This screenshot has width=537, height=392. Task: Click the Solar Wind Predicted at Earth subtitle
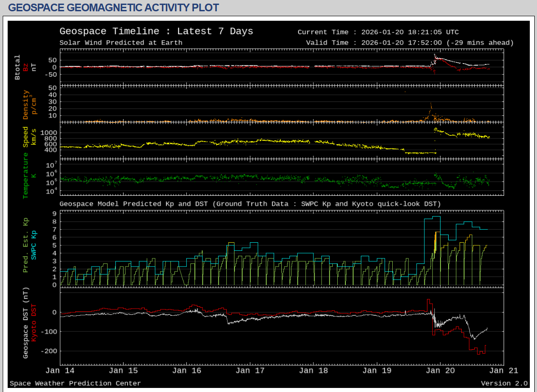tap(121, 43)
